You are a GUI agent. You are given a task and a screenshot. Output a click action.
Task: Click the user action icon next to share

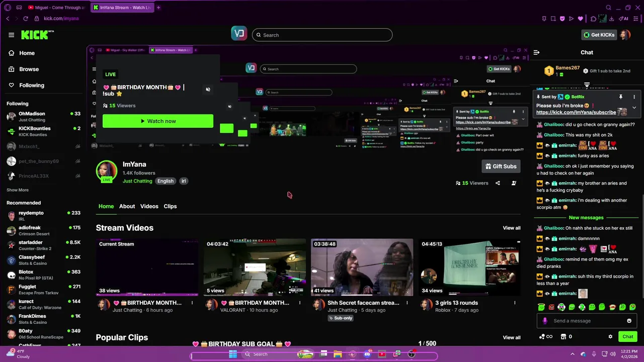pos(514,183)
